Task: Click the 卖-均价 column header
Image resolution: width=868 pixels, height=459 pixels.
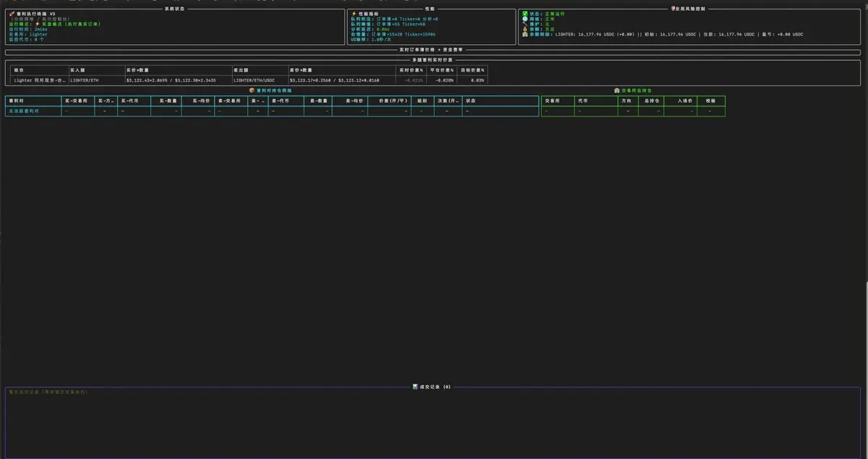Action: pos(354,101)
